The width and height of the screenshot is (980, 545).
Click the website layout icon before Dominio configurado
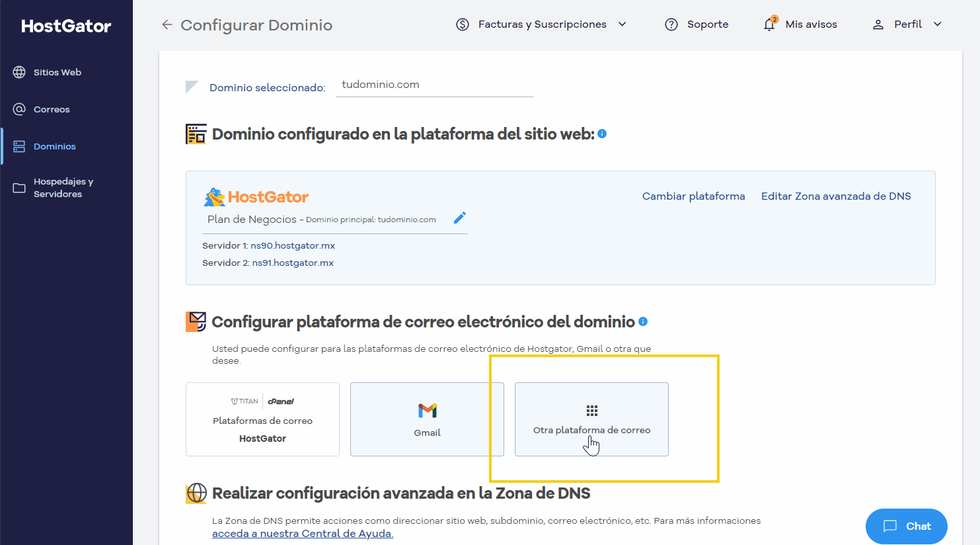tap(196, 134)
